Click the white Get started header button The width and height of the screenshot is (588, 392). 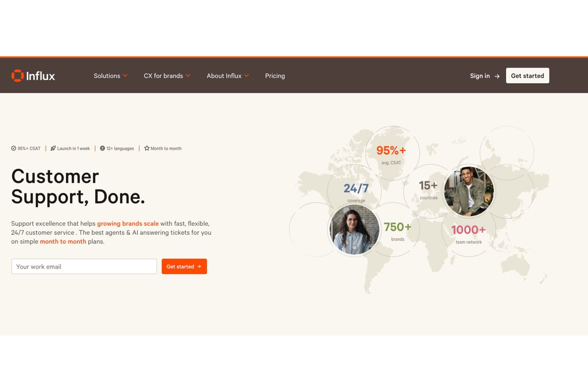527,75
